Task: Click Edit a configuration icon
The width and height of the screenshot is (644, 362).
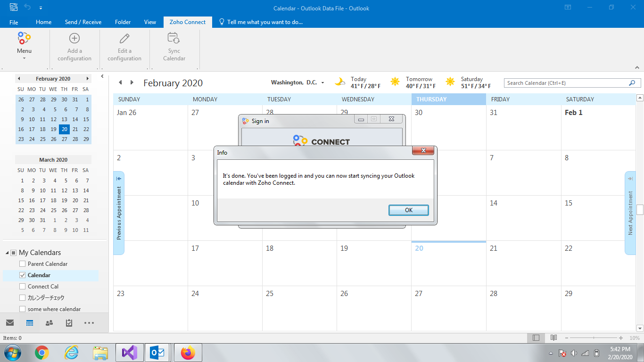Action: tap(124, 39)
